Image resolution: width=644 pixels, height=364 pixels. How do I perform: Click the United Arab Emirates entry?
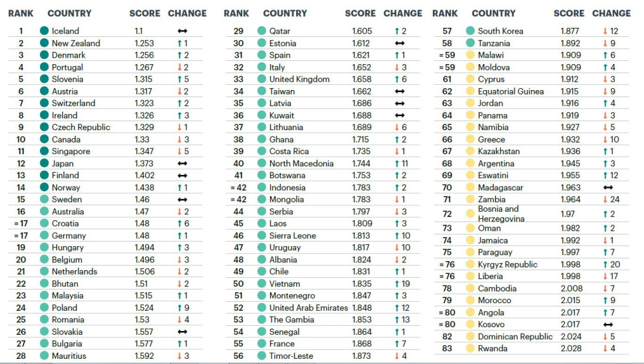click(308, 308)
